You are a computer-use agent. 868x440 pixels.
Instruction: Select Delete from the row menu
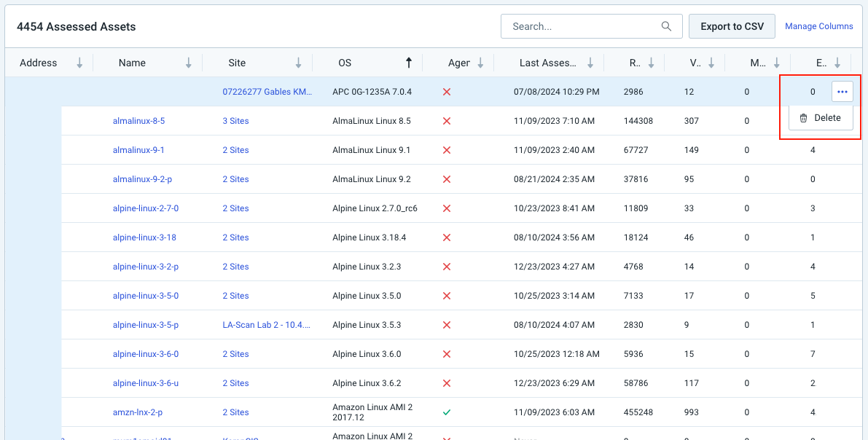pos(821,118)
